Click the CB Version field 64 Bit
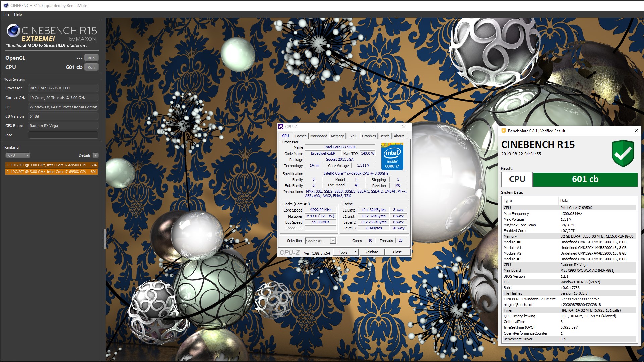 tap(63, 116)
